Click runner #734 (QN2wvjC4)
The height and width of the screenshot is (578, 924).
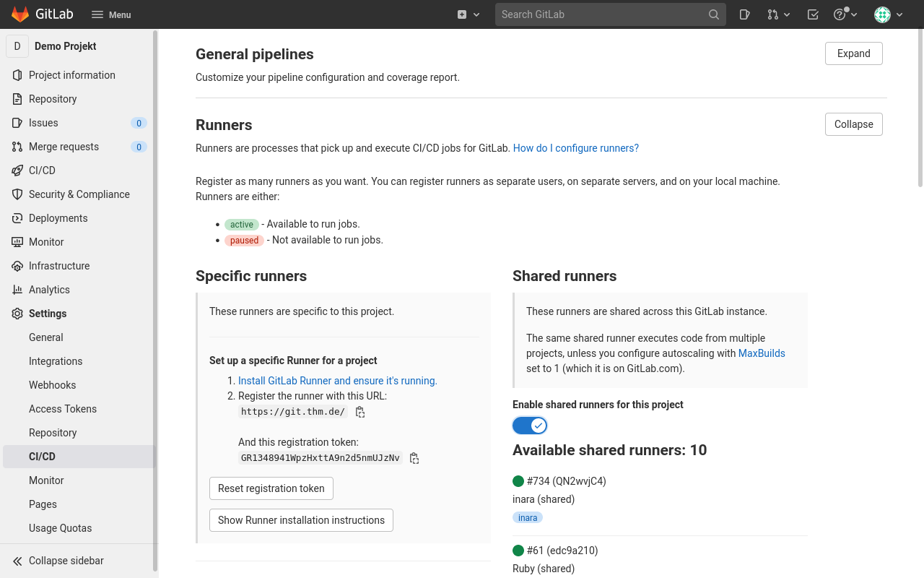pos(567,481)
